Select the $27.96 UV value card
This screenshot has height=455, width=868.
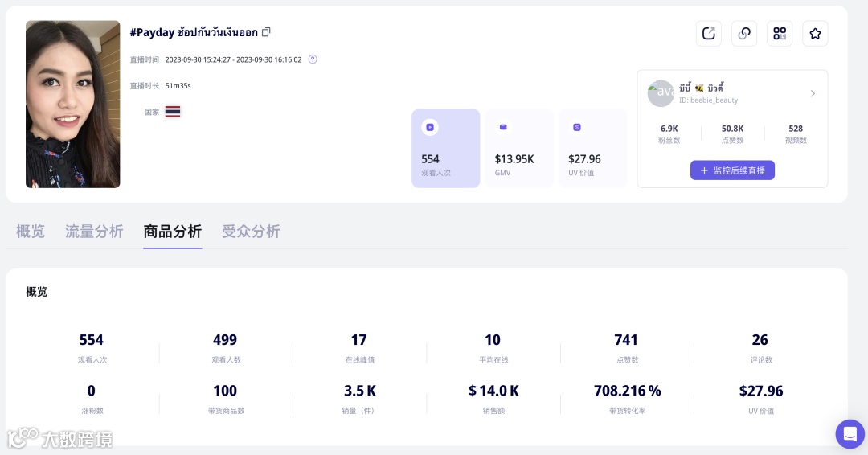[x=593, y=148]
